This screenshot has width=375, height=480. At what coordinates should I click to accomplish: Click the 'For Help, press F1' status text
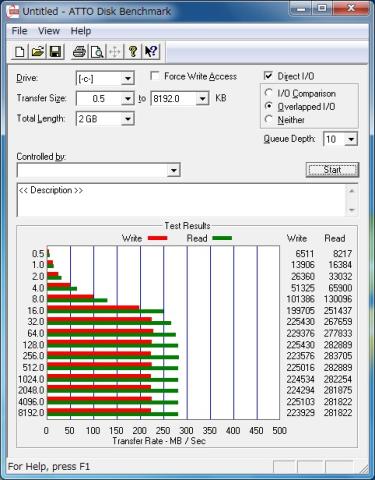click(49, 466)
